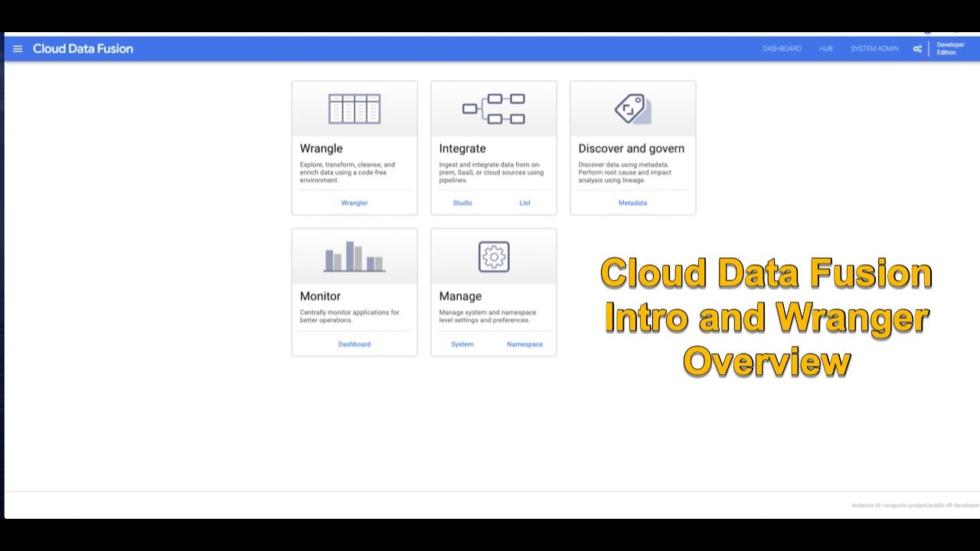Click the Cloud Data Fusion title
Screen dimensions: 980x551
pyautogui.click(x=83, y=49)
